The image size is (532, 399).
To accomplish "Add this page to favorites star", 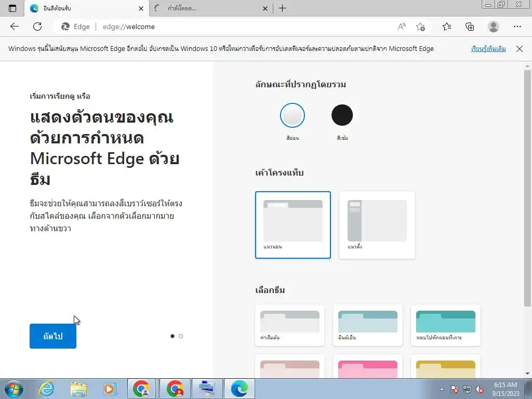I will pyautogui.click(x=420, y=27).
